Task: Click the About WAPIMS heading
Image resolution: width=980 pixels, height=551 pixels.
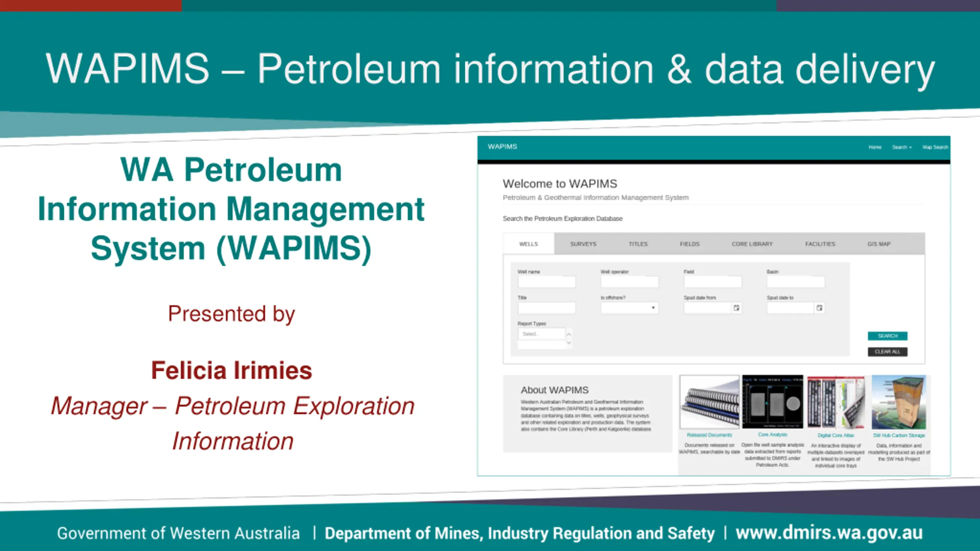Action: pyautogui.click(x=555, y=390)
